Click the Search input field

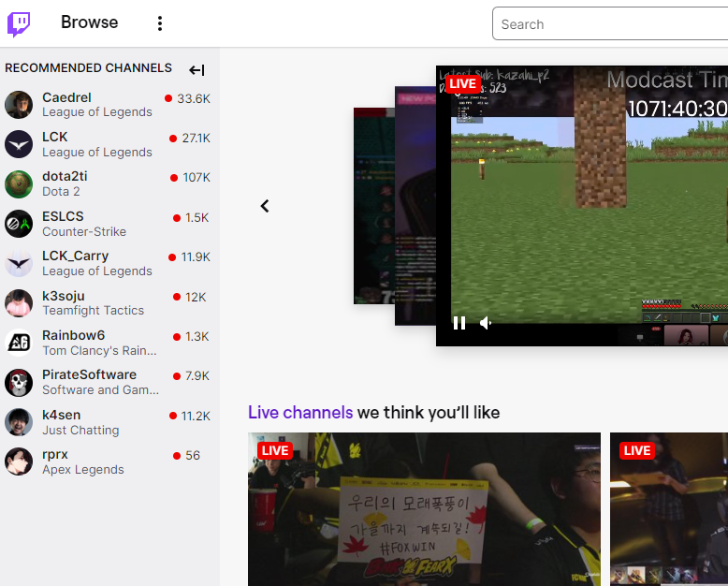(608, 24)
